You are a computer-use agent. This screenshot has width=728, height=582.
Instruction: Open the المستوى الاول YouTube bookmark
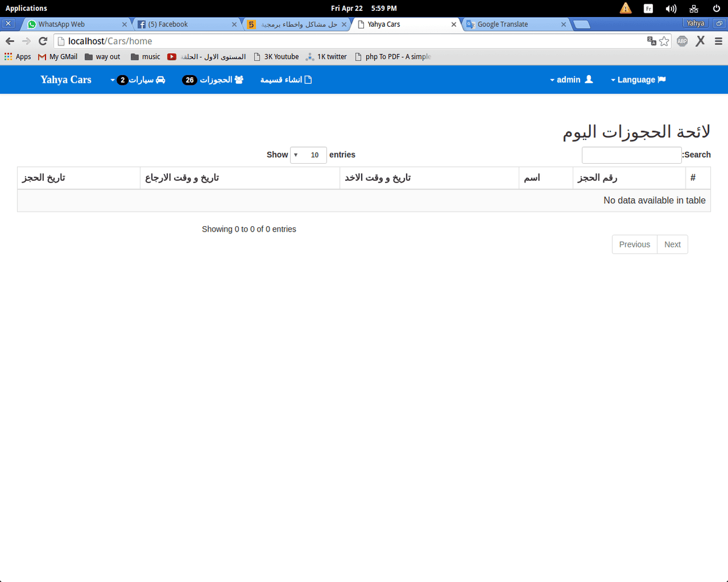click(207, 56)
